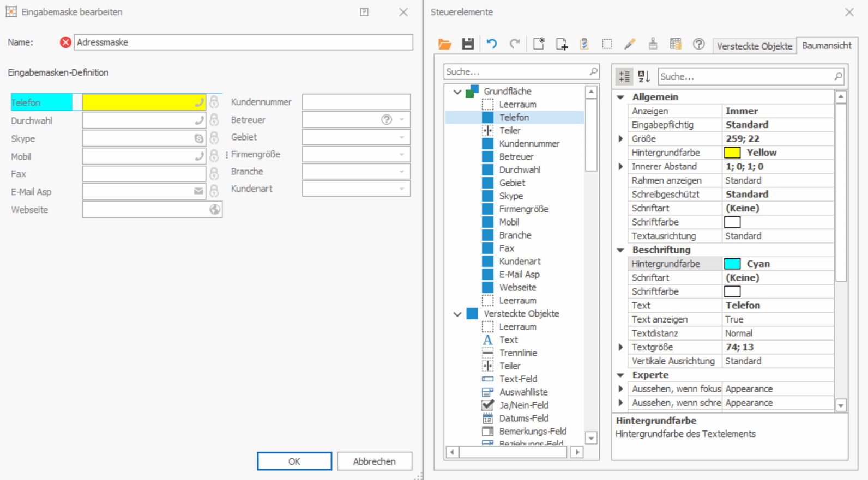Open the Gebiet dropdown
868x480 pixels.
tap(402, 137)
